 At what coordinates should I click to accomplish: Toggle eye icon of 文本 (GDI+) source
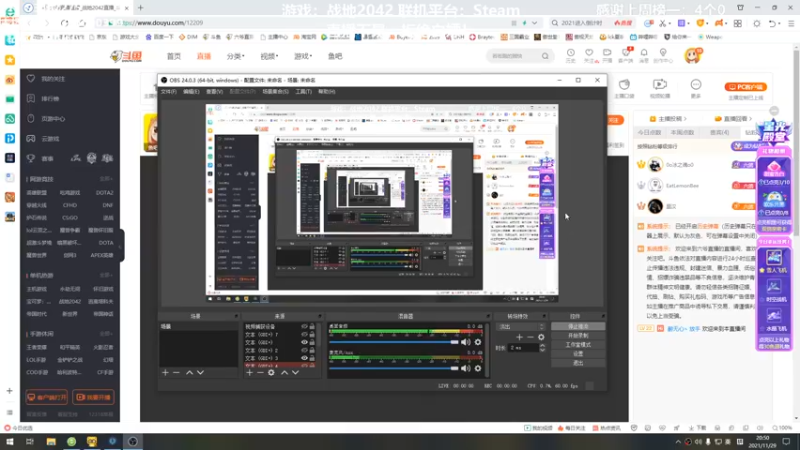coord(305,342)
